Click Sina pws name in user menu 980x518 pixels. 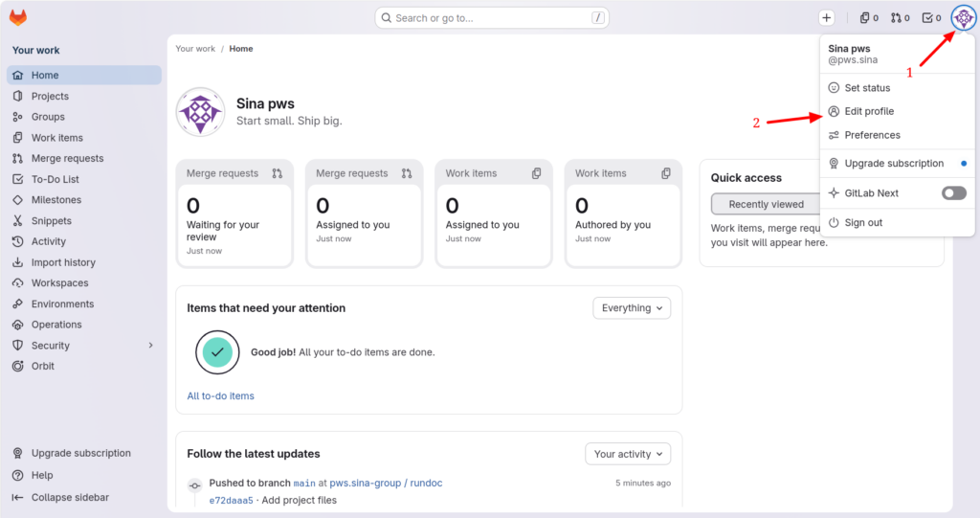tap(850, 48)
